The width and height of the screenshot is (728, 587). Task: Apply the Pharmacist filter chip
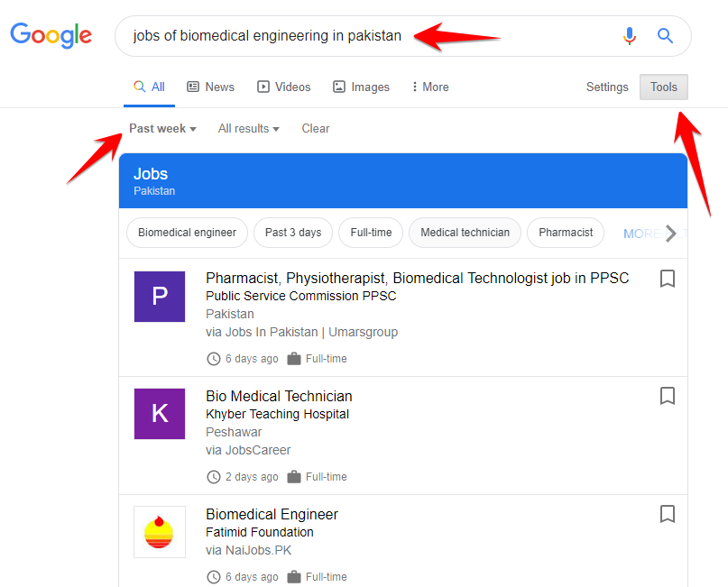pos(566,233)
